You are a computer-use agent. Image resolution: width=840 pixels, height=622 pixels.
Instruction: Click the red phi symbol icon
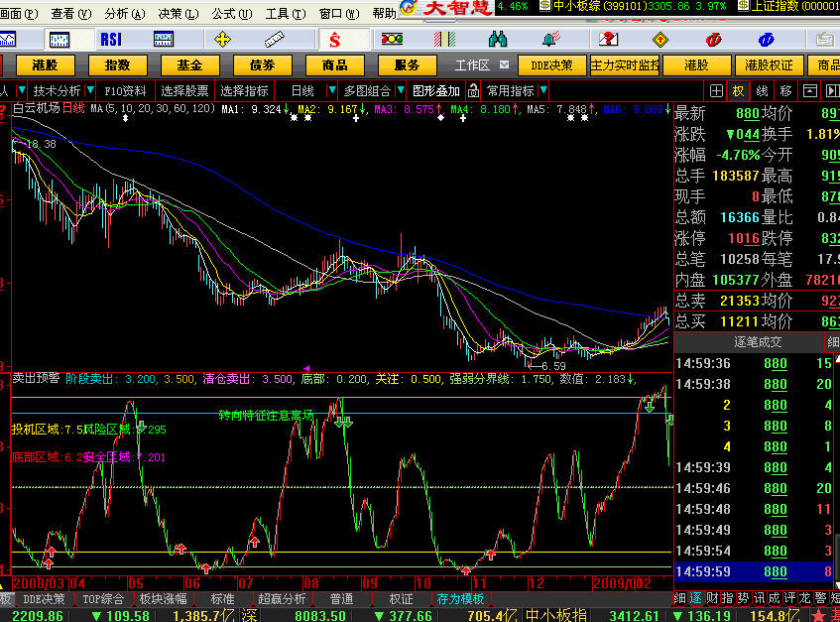click(713, 39)
